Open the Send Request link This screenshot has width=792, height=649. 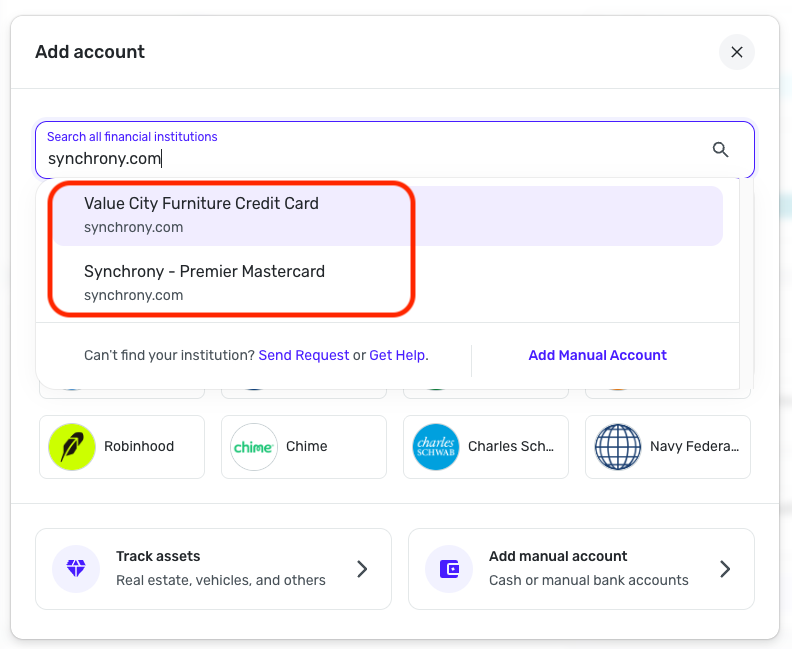pyautogui.click(x=304, y=355)
